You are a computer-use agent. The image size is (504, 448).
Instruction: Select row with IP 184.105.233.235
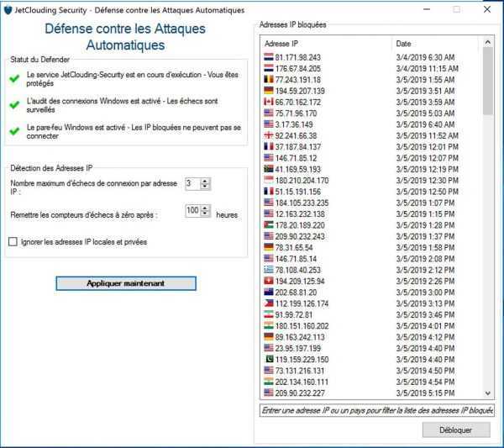click(x=372, y=203)
